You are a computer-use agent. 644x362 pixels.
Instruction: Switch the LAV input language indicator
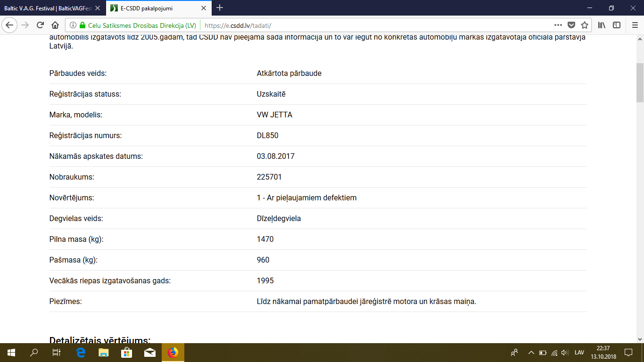tap(579, 353)
